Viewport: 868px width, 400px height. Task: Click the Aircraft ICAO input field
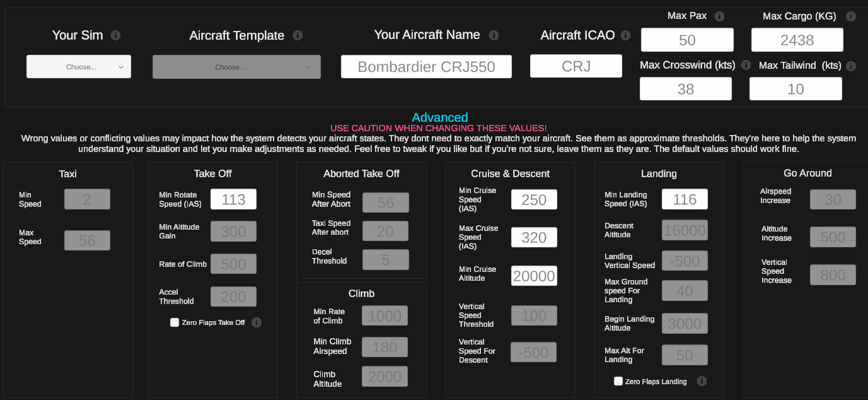click(576, 66)
